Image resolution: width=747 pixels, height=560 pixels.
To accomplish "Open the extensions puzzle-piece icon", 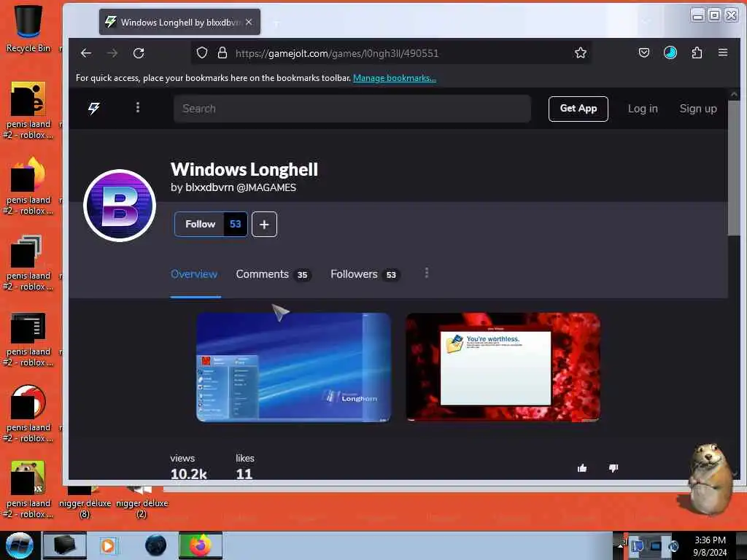I will tap(697, 52).
